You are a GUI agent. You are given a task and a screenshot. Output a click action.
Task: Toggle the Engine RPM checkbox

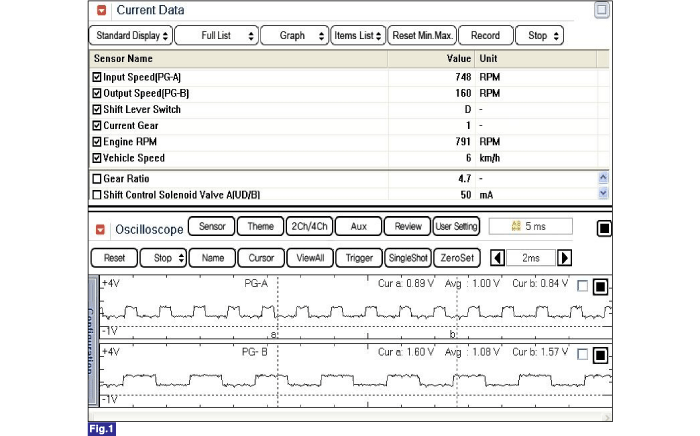pyautogui.click(x=97, y=142)
